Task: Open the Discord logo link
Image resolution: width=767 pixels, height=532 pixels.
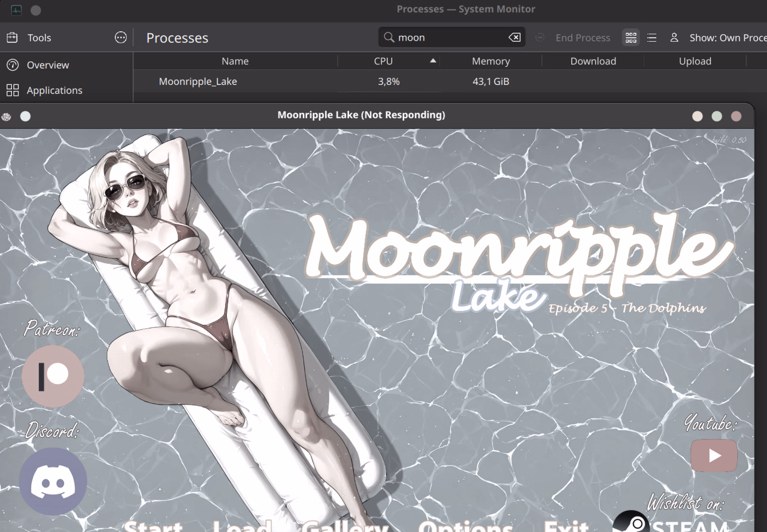Action: click(x=53, y=481)
